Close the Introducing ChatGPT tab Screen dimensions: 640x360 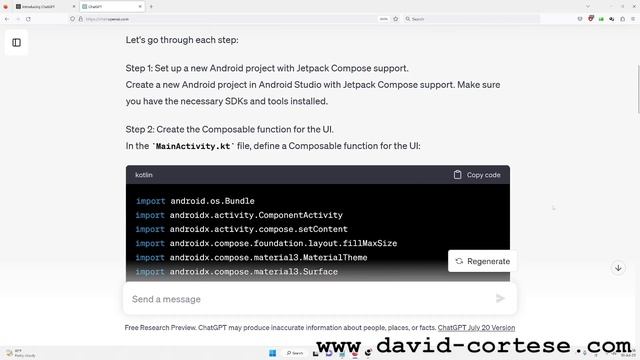(x=73, y=7)
